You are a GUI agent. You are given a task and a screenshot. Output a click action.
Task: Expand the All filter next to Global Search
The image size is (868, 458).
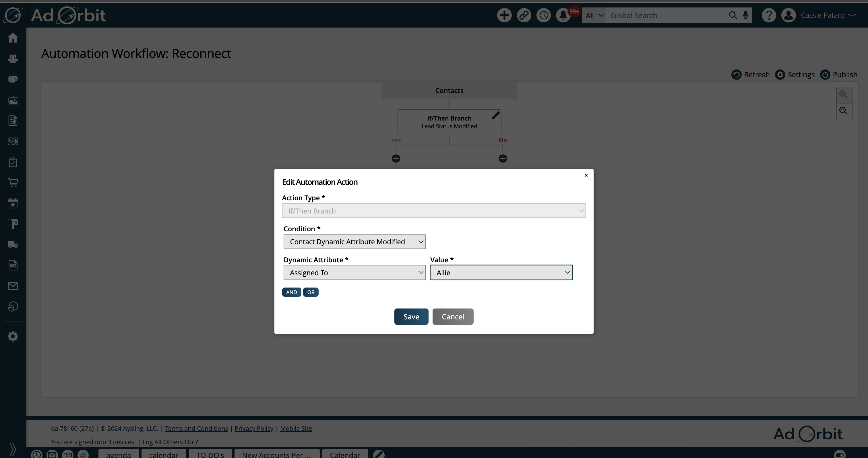(x=593, y=15)
